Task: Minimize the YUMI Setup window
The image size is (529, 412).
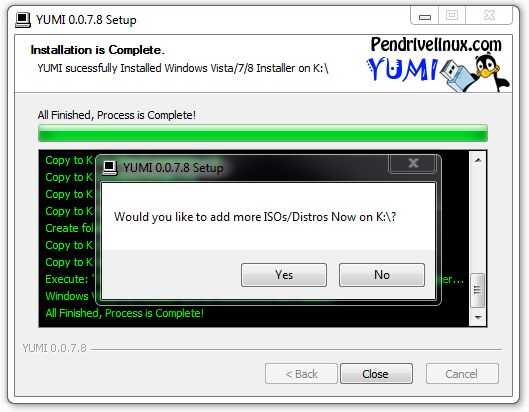Action: coord(425,16)
